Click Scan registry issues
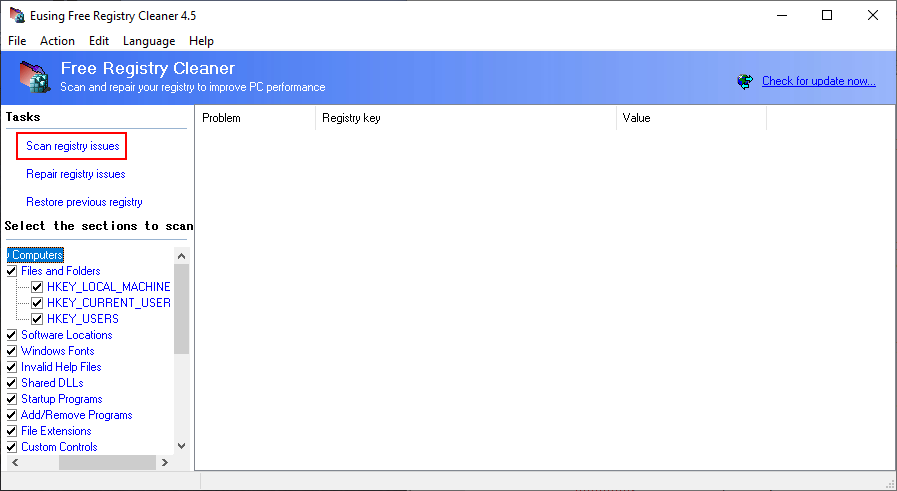The height and width of the screenshot is (491, 897). point(72,146)
